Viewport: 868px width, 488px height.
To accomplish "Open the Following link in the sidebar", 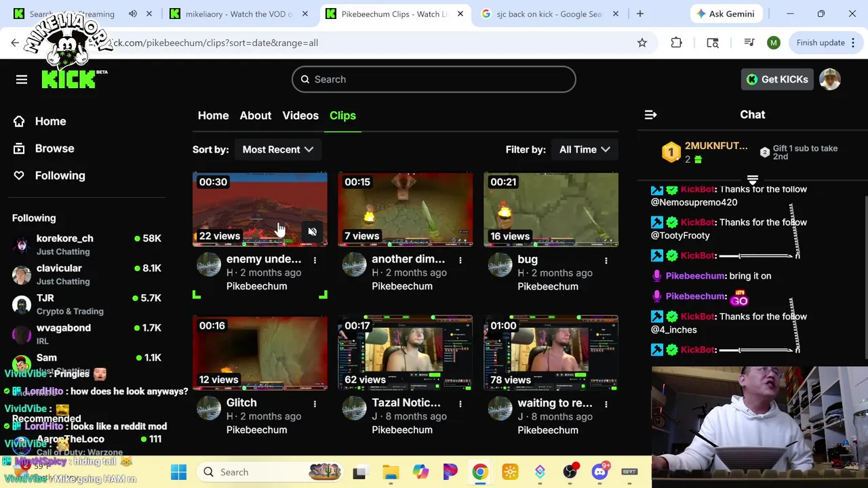I will [60, 176].
